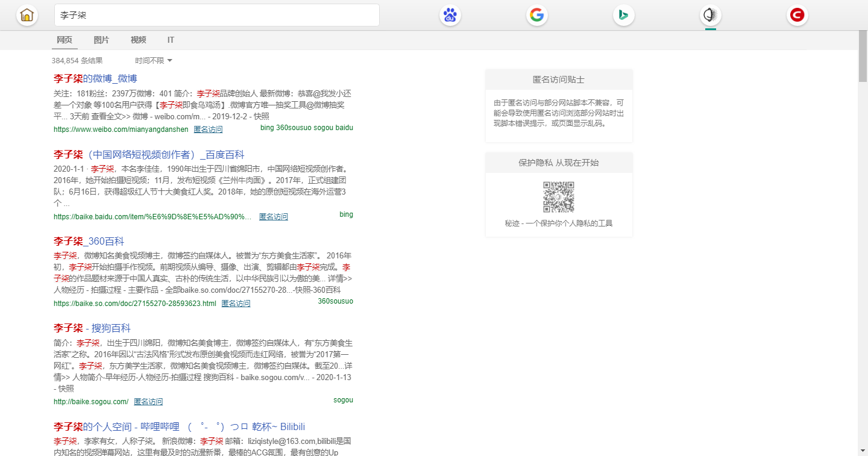The height and width of the screenshot is (456, 868).
Task: Click the baike.baidu.com URL text
Action: tap(153, 217)
